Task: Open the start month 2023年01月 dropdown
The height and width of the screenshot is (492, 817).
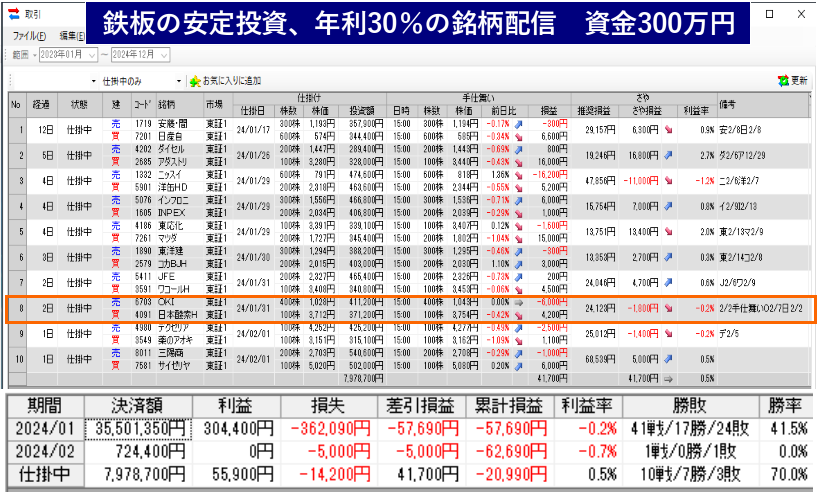Action: [91, 53]
